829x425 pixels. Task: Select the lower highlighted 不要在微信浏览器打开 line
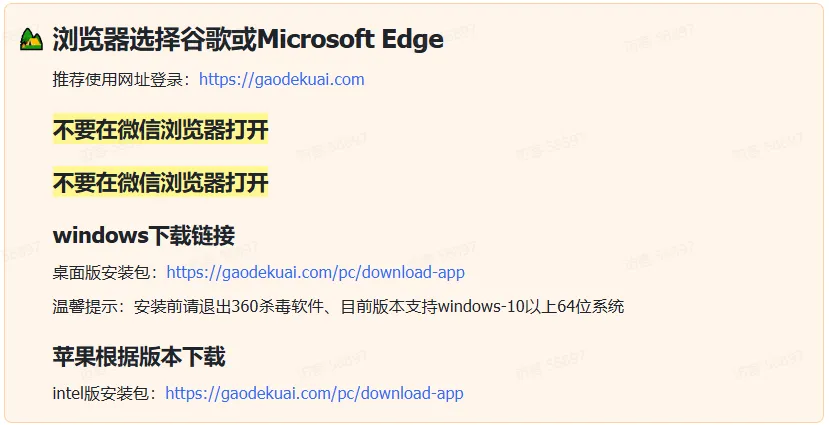(x=160, y=182)
